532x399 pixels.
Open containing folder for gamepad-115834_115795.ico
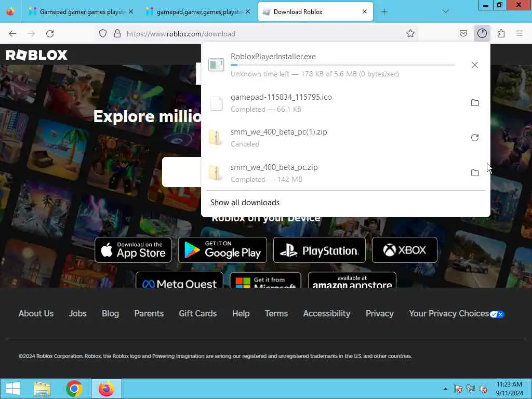(475, 102)
